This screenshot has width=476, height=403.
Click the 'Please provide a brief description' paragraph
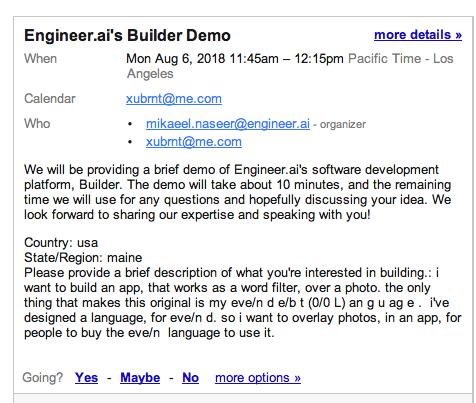click(x=243, y=303)
